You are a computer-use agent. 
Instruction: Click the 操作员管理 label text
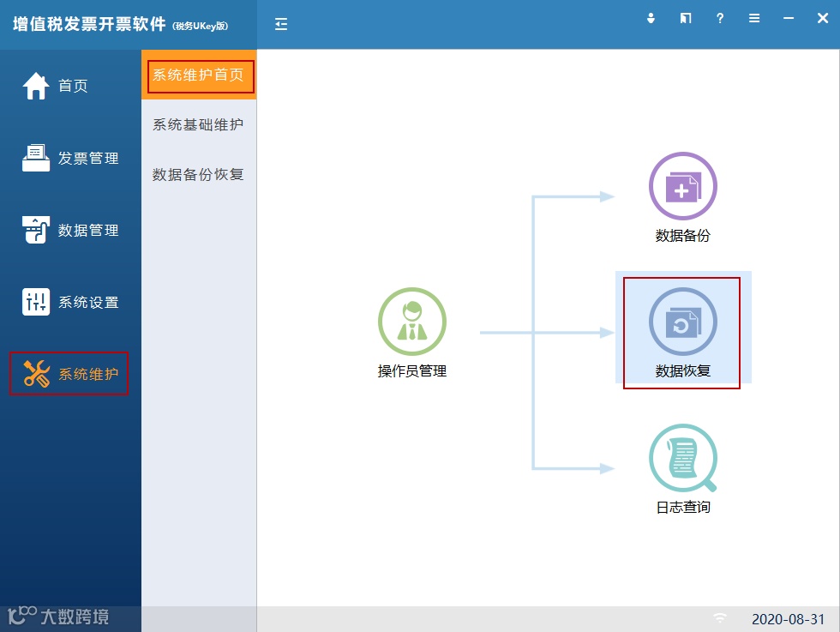tap(412, 371)
